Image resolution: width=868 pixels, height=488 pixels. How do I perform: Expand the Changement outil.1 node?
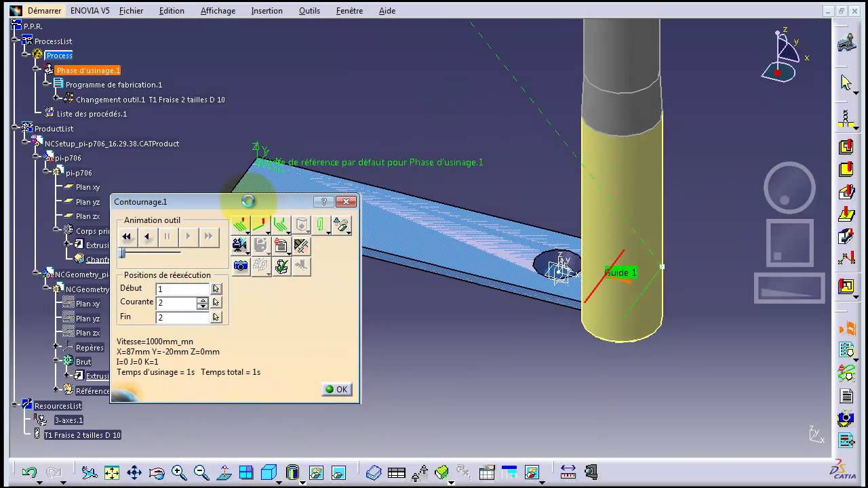[56, 99]
